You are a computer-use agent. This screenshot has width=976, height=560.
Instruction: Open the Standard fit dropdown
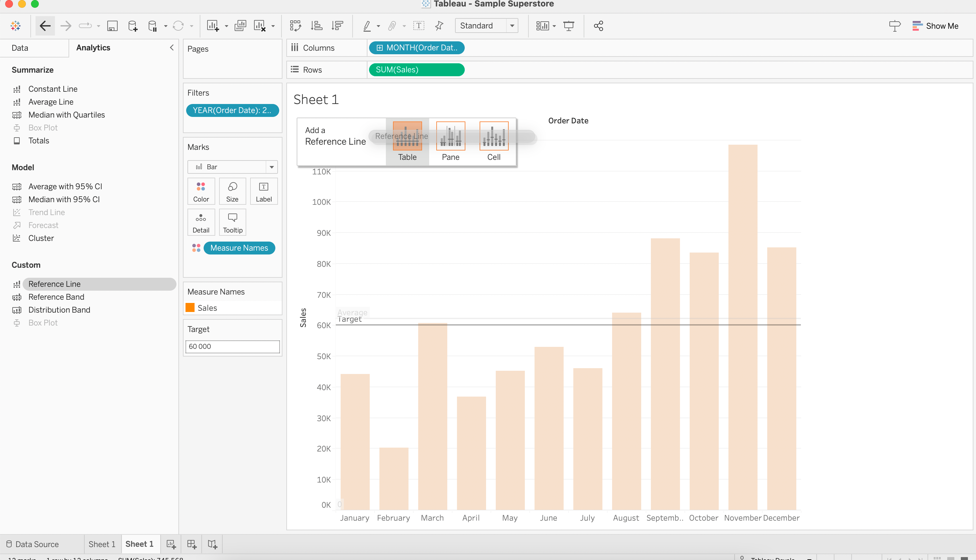pos(486,26)
